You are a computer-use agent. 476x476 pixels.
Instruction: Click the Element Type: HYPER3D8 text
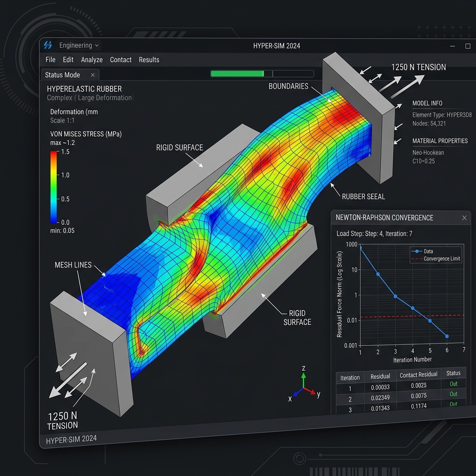(x=442, y=115)
